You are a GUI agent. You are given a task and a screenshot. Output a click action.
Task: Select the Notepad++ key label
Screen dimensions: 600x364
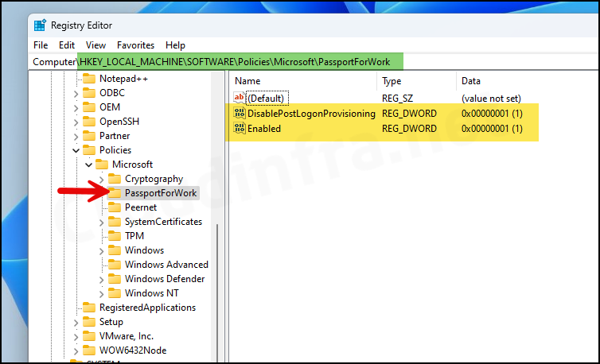click(x=123, y=79)
